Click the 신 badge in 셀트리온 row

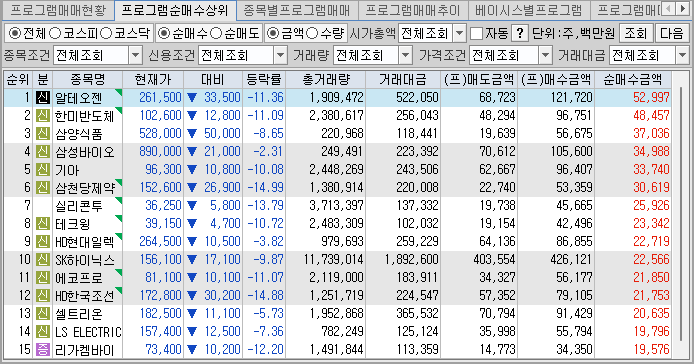(x=42, y=314)
